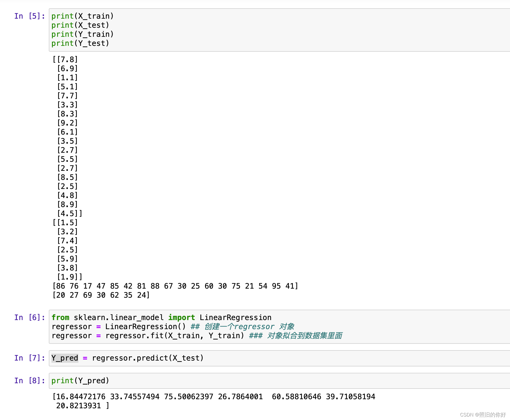Image resolution: width=510 pixels, height=420 pixels.
Task: Click the [1.9]] output row
Action: point(70,277)
